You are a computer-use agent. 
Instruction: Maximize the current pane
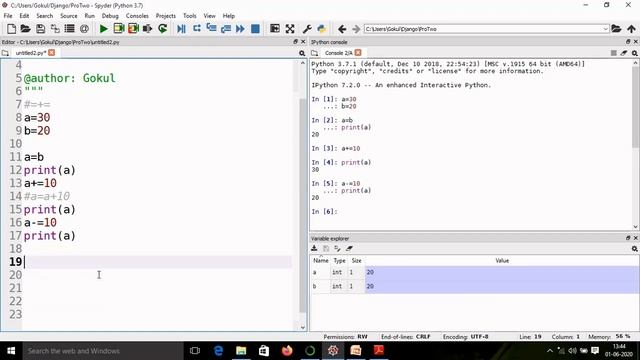(x=275, y=29)
